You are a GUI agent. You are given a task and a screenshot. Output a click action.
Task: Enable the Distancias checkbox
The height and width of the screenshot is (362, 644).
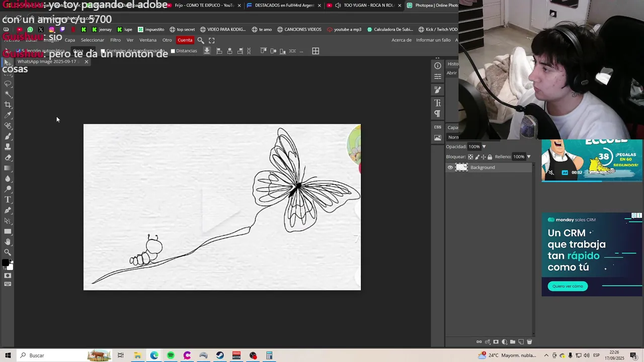[173, 51]
